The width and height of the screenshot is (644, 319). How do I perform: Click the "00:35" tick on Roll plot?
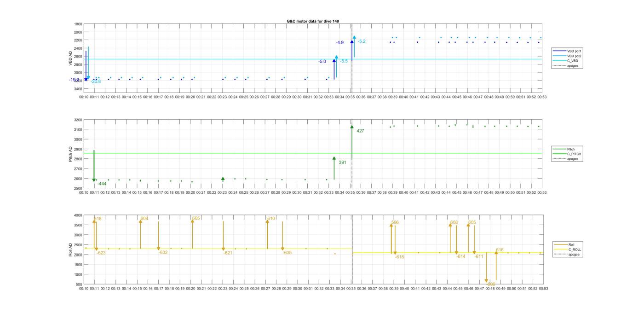point(351,289)
